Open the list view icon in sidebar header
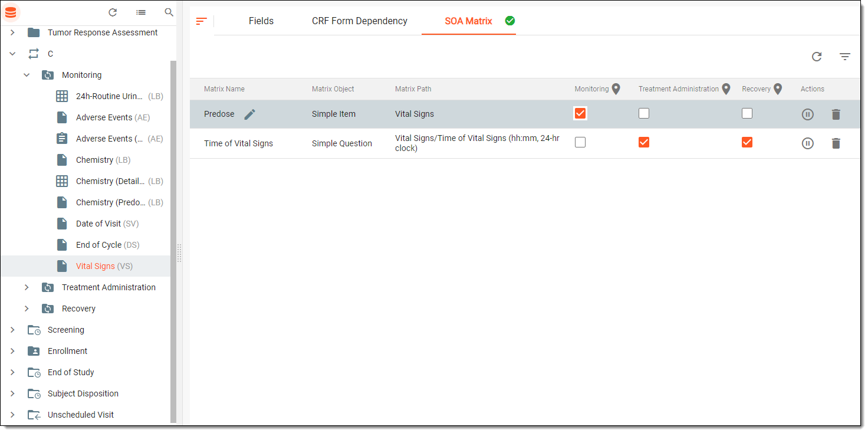 pos(141,12)
